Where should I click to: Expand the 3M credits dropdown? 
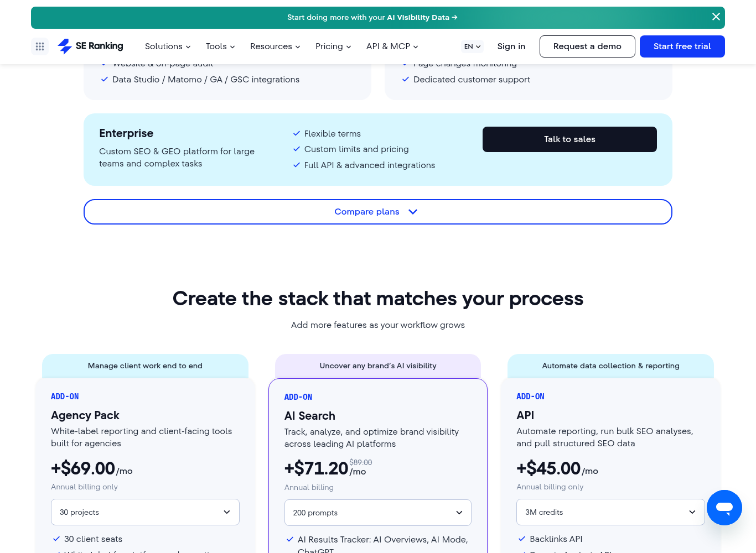click(x=610, y=512)
